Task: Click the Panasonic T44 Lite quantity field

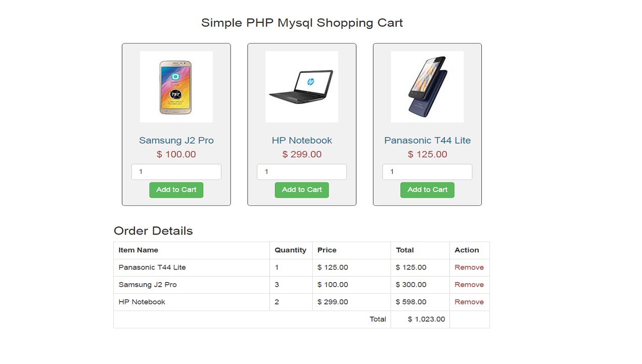Action: tap(427, 172)
